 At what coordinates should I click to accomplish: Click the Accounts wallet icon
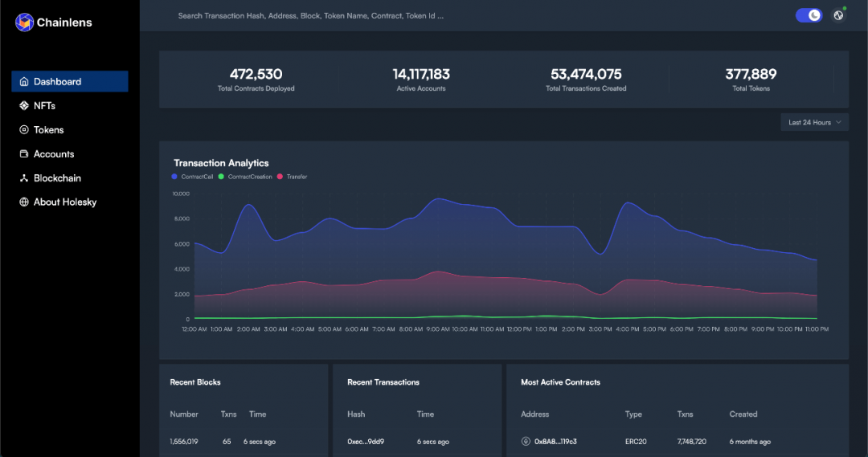(x=24, y=154)
